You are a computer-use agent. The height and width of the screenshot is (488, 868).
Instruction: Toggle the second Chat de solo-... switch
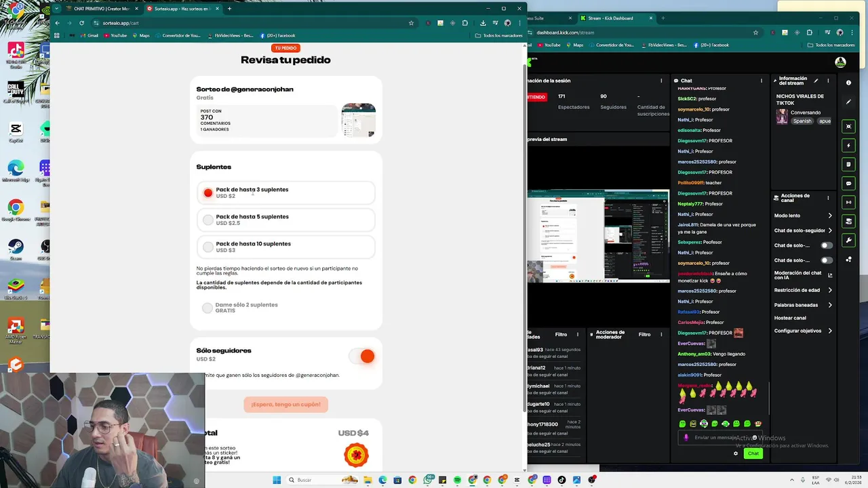827,260
